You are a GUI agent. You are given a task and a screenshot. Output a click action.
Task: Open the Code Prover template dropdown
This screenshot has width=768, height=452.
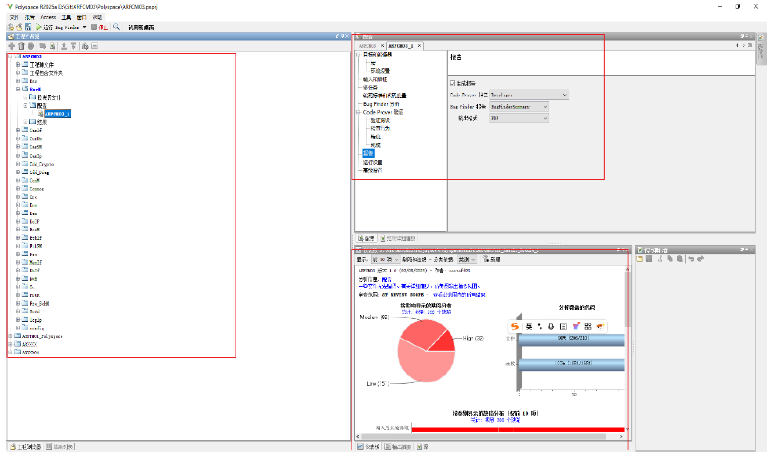pos(564,94)
